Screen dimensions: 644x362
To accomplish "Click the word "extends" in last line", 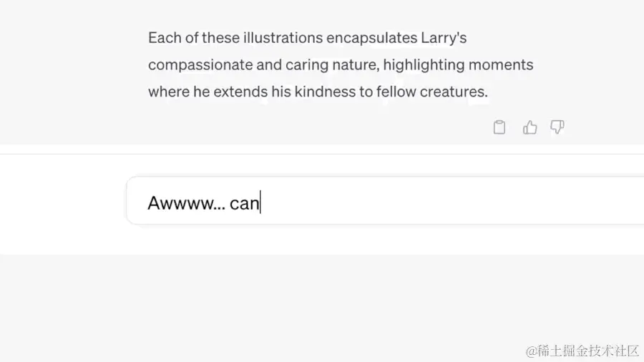I will point(240,92).
